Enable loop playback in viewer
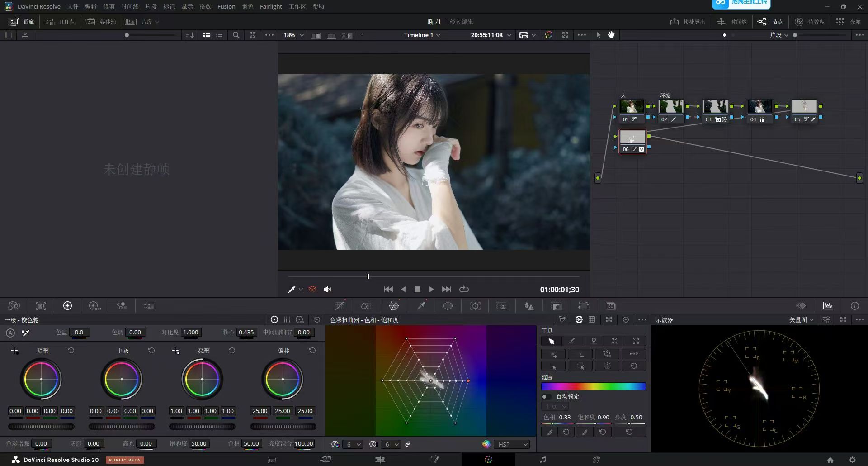Screen dimensions: 868x466 (464, 290)
